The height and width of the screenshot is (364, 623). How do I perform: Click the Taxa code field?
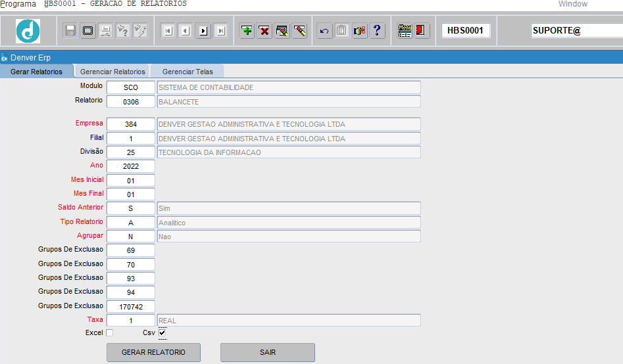pos(131,321)
